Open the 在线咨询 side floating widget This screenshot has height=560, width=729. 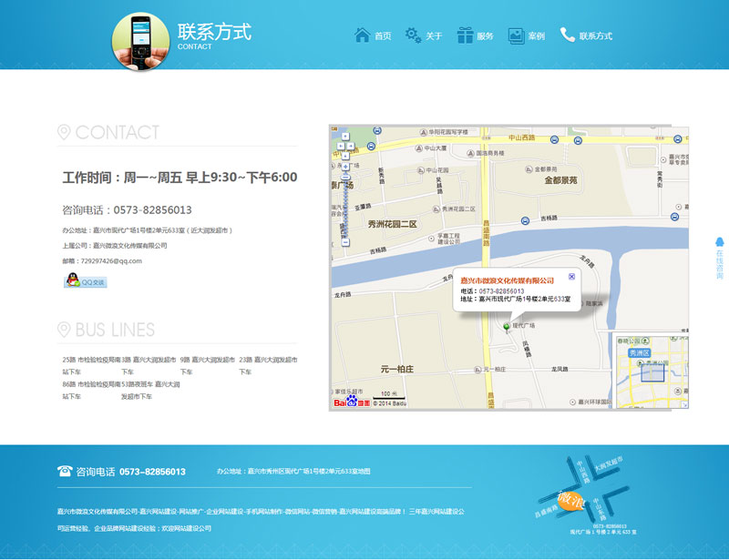pos(720,259)
